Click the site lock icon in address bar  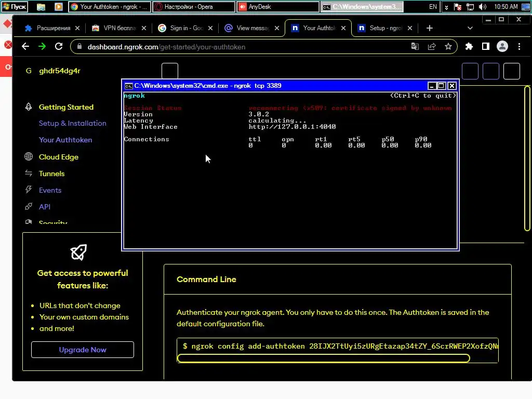click(79, 46)
